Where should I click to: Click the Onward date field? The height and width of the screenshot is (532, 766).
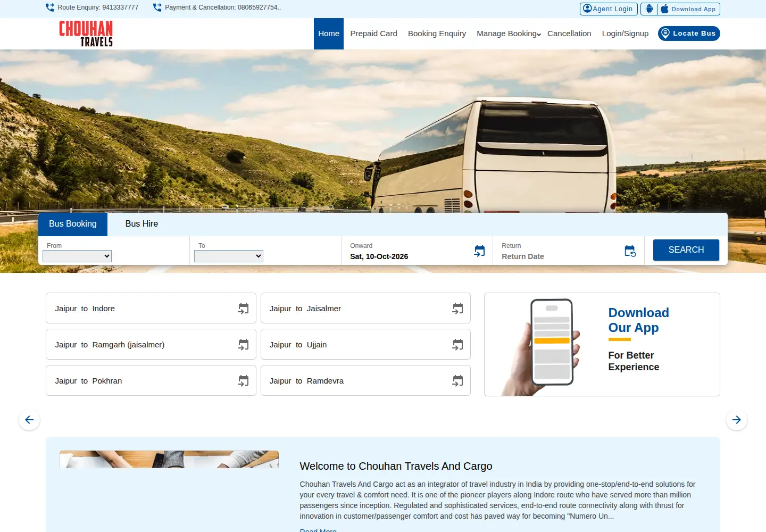417,251
